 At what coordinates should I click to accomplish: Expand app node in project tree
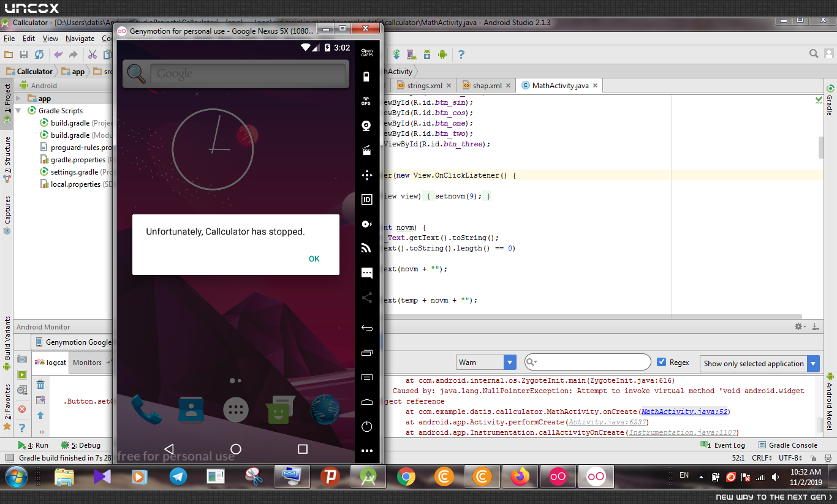click(18, 99)
